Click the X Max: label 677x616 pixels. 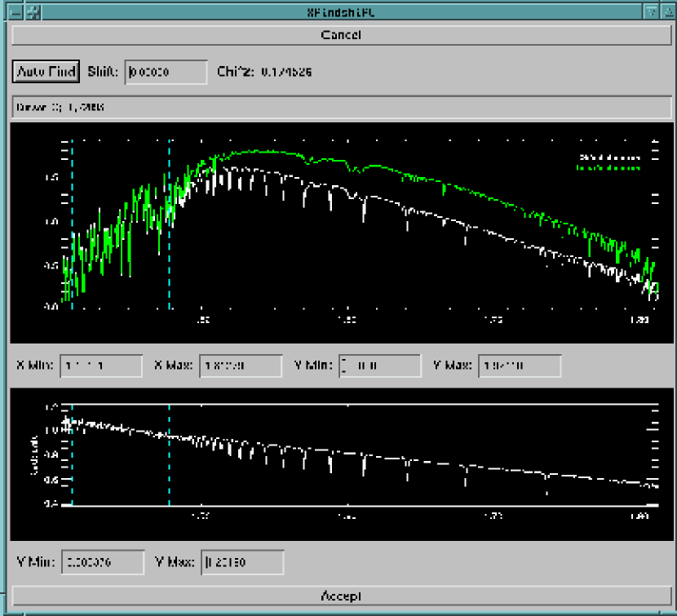click(174, 366)
